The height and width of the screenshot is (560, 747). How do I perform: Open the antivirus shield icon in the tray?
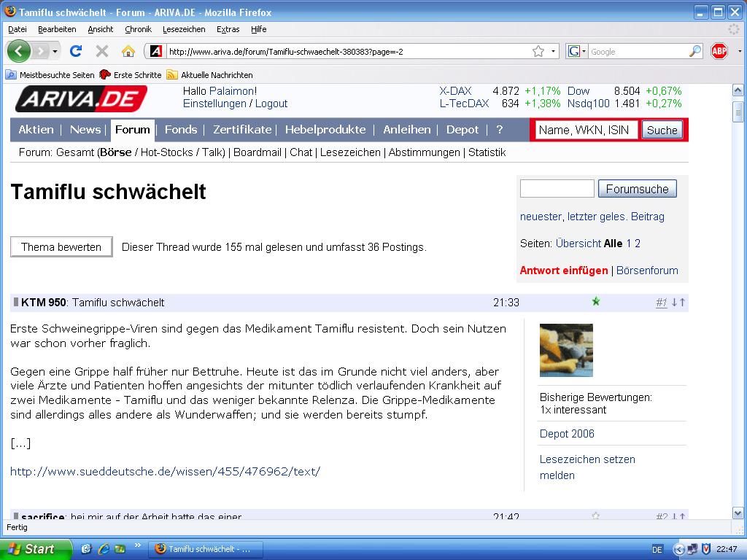705,549
